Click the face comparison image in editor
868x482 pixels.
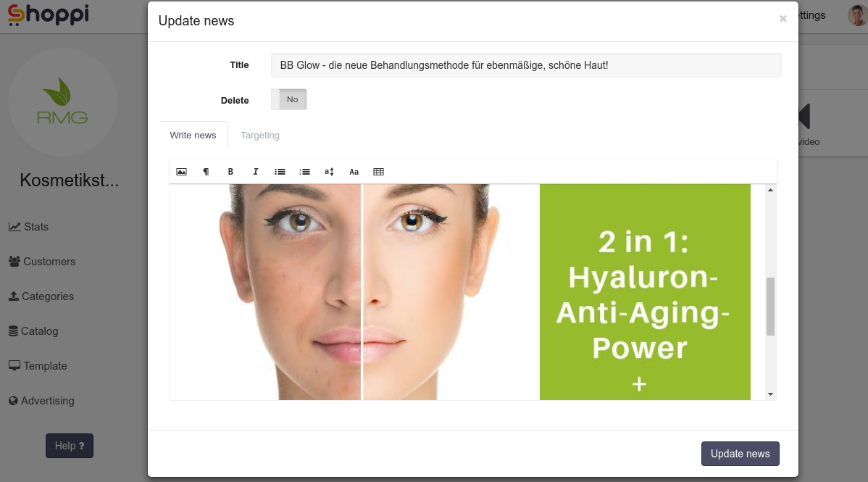point(354,292)
